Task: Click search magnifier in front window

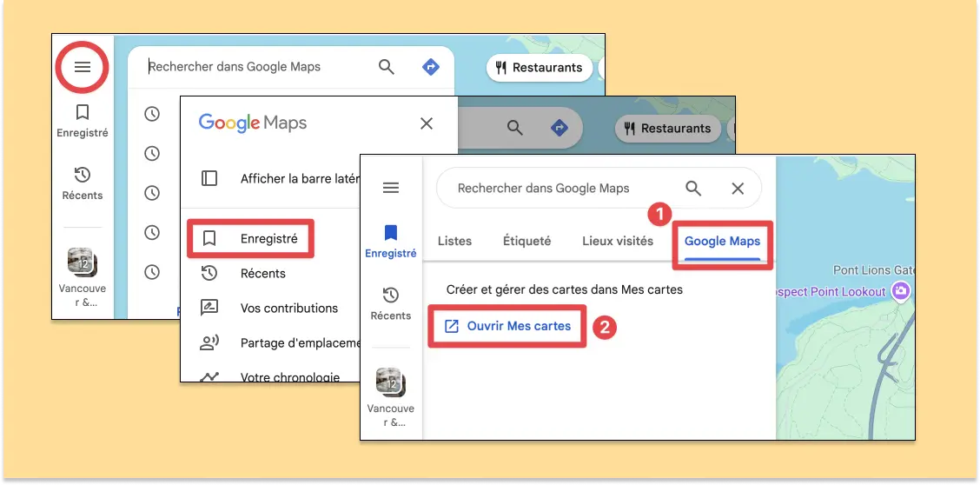Action: (x=693, y=188)
